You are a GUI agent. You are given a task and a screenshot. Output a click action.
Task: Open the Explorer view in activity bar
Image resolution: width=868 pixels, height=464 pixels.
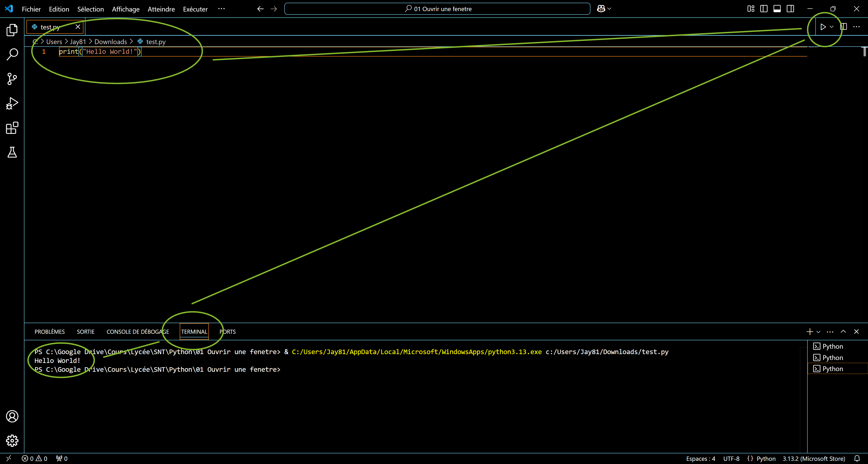coord(12,30)
